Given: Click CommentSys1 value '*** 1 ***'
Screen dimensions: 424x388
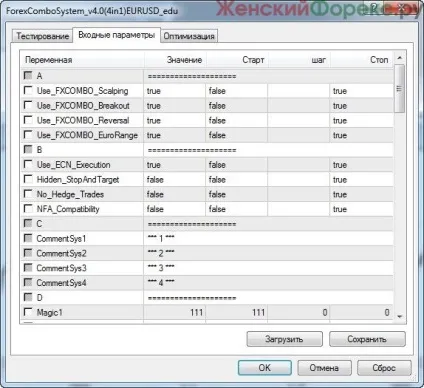Looking at the screenshot, I should coord(161,238).
